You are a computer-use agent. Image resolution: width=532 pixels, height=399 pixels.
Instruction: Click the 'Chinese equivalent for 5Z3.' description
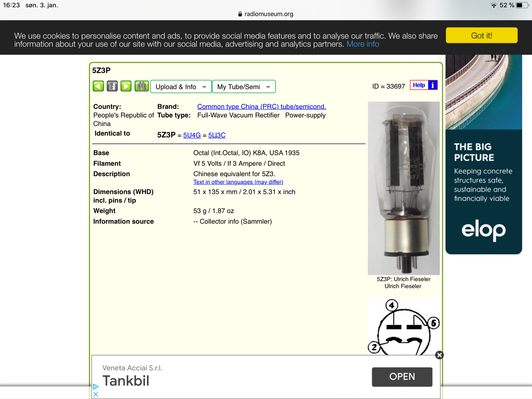click(x=234, y=174)
